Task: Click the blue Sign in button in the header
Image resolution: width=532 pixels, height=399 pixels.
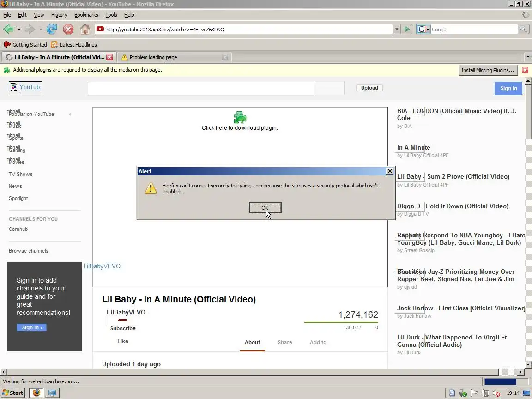Action: point(508,88)
